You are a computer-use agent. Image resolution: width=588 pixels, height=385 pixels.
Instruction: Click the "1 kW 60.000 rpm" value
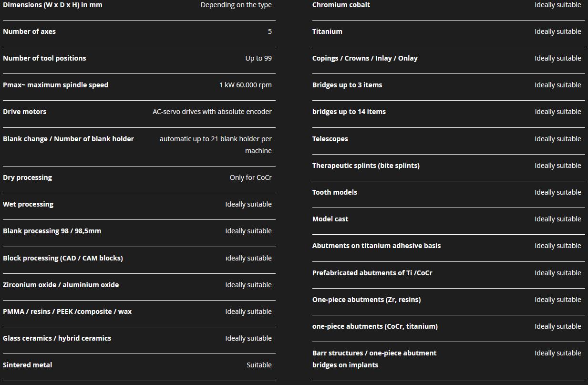pos(245,85)
